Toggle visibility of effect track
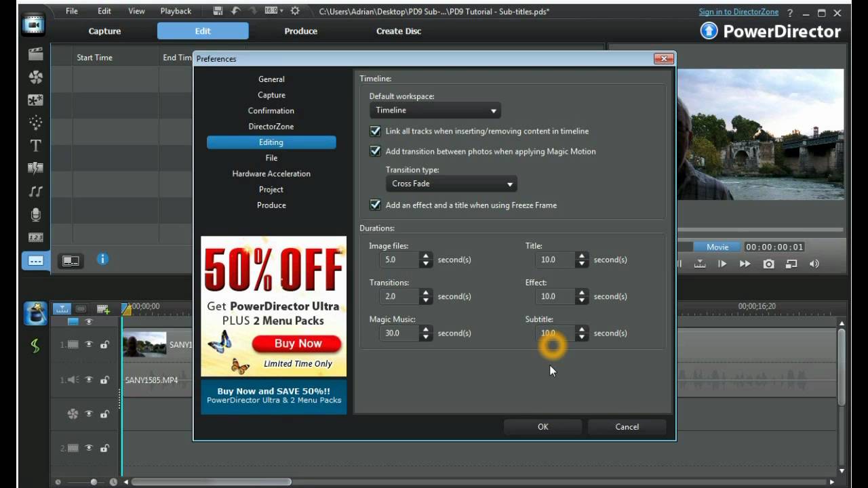 point(88,413)
